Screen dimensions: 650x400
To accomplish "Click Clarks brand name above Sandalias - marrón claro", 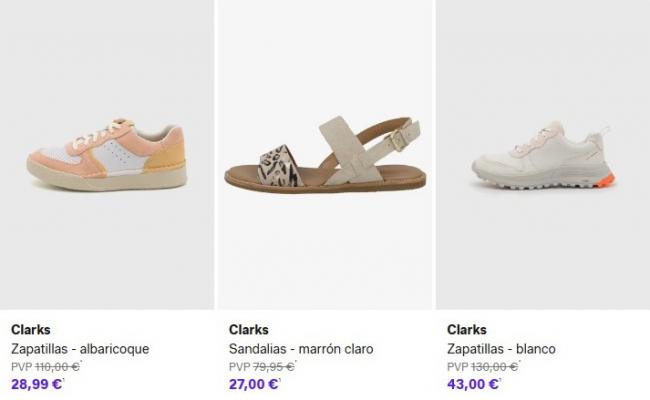I will tap(248, 330).
